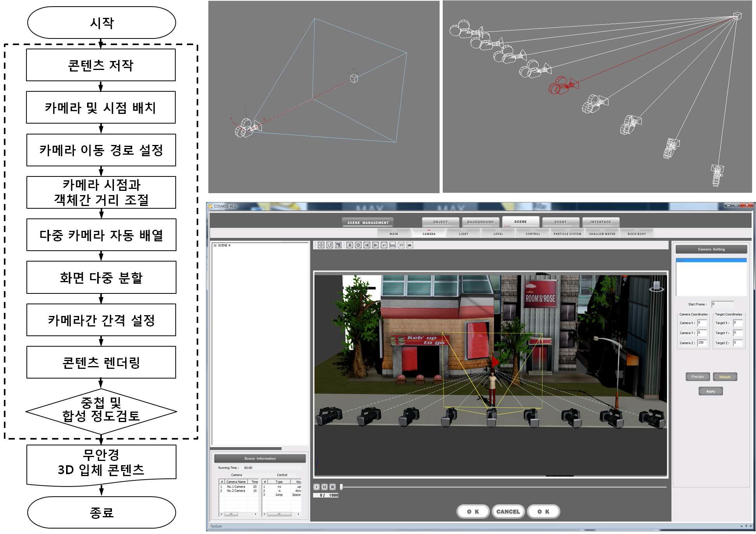Click the tenth viewport toolbar icon, before 3D
The height and width of the screenshot is (534, 756).
(393, 245)
